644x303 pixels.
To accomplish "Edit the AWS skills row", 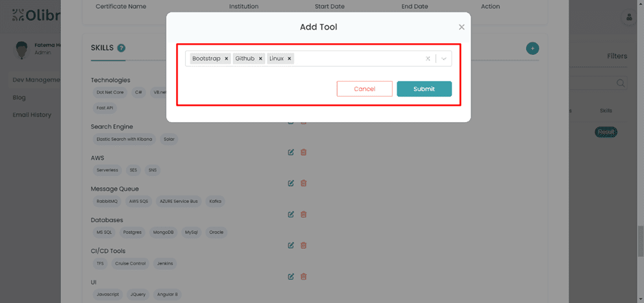I will [291, 152].
